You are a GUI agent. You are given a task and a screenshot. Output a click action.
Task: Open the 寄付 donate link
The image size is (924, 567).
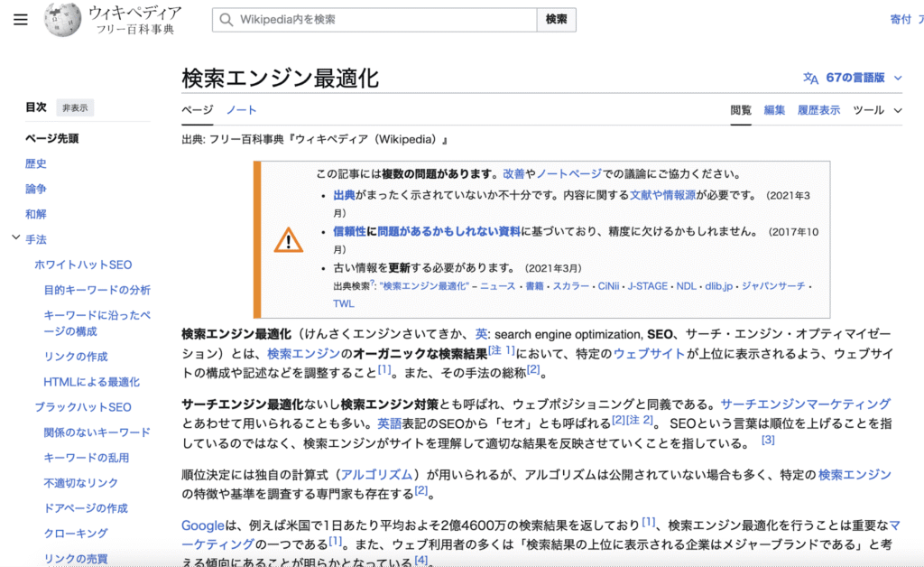coord(901,20)
